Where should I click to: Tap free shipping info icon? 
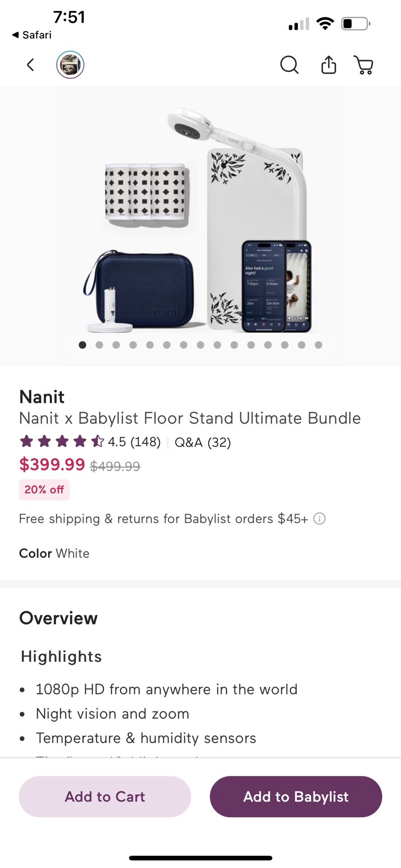(x=320, y=519)
